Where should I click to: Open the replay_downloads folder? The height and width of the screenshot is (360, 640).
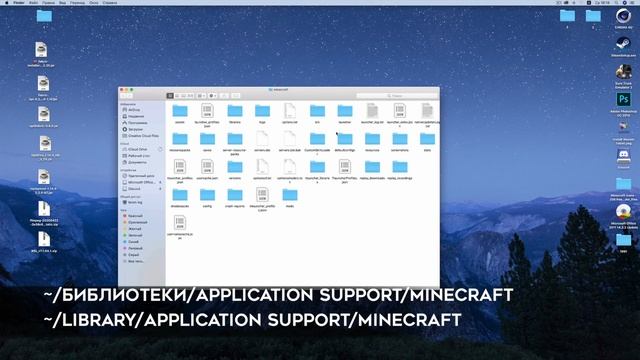click(372, 167)
